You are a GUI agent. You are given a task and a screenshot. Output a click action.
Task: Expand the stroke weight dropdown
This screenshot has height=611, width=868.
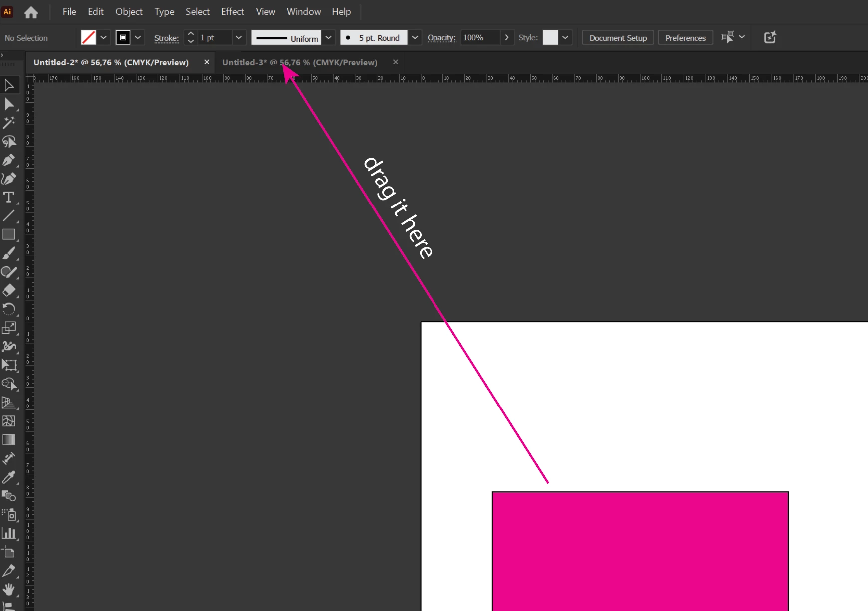(x=239, y=37)
